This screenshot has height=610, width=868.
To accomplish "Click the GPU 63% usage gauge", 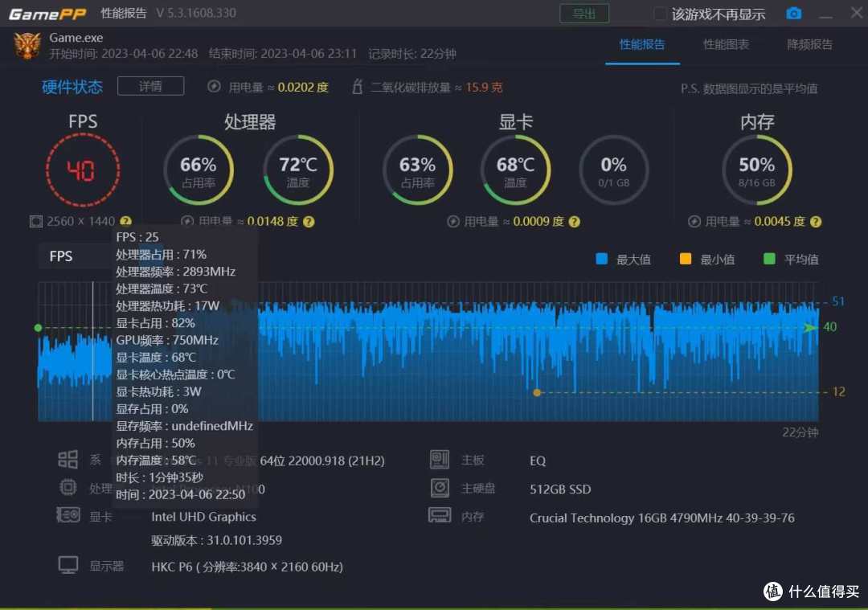I will [x=417, y=170].
